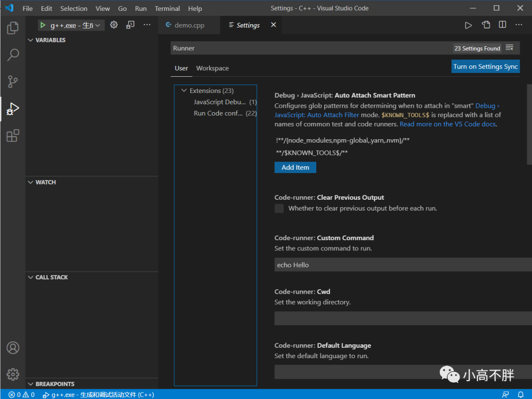Screen dimensions: 532x399
Task: Click the Custom Command echo Hello field
Action: (403, 265)
